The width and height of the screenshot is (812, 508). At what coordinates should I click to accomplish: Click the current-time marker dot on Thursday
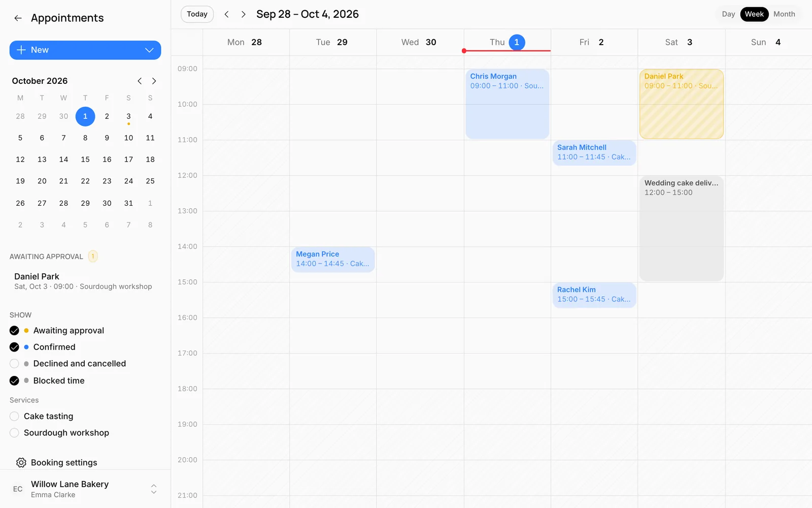(464, 51)
